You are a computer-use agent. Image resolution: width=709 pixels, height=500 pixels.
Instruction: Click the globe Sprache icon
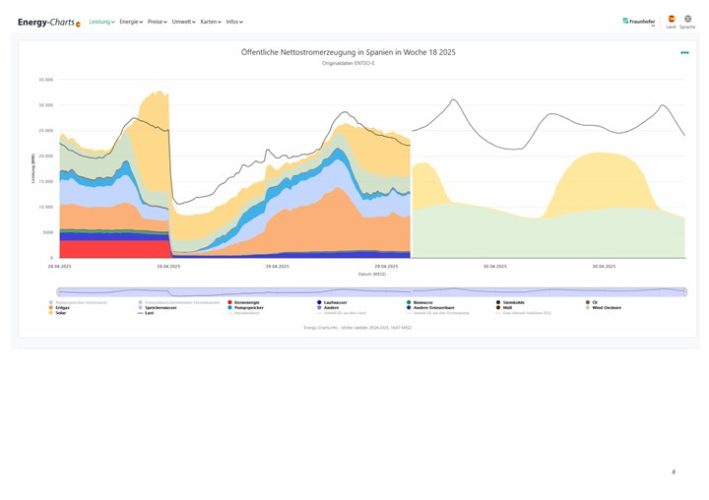click(x=688, y=20)
